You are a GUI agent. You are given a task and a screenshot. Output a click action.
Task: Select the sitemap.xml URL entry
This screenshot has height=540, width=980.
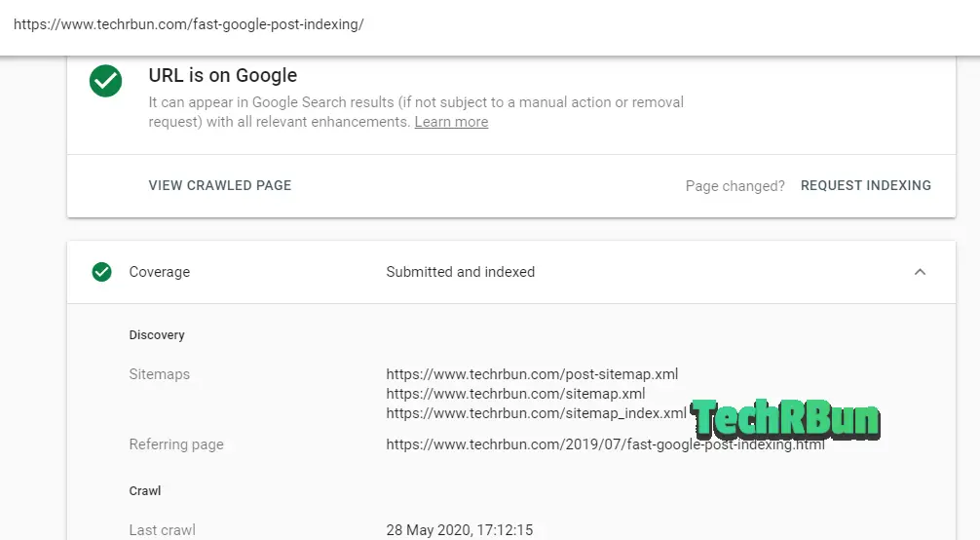click(515, 394)
